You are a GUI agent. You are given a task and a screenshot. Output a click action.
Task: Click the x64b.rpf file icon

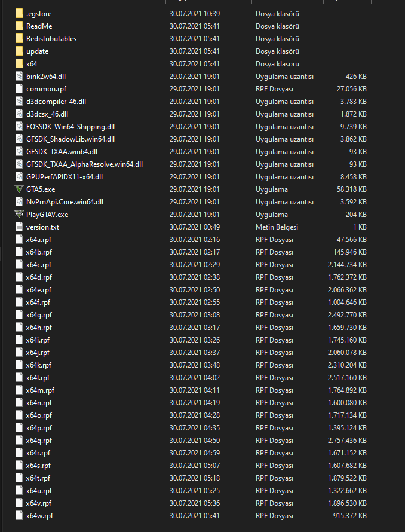pyautogui.click(x=19, y=252)
